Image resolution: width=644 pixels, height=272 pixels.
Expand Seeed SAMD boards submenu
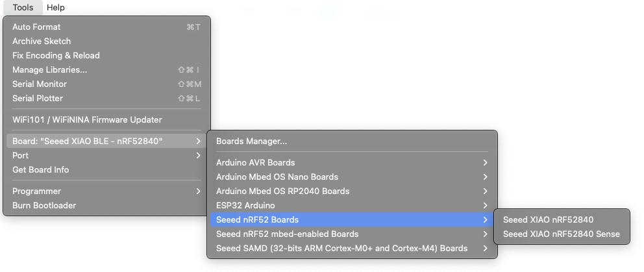pos(352,248)
